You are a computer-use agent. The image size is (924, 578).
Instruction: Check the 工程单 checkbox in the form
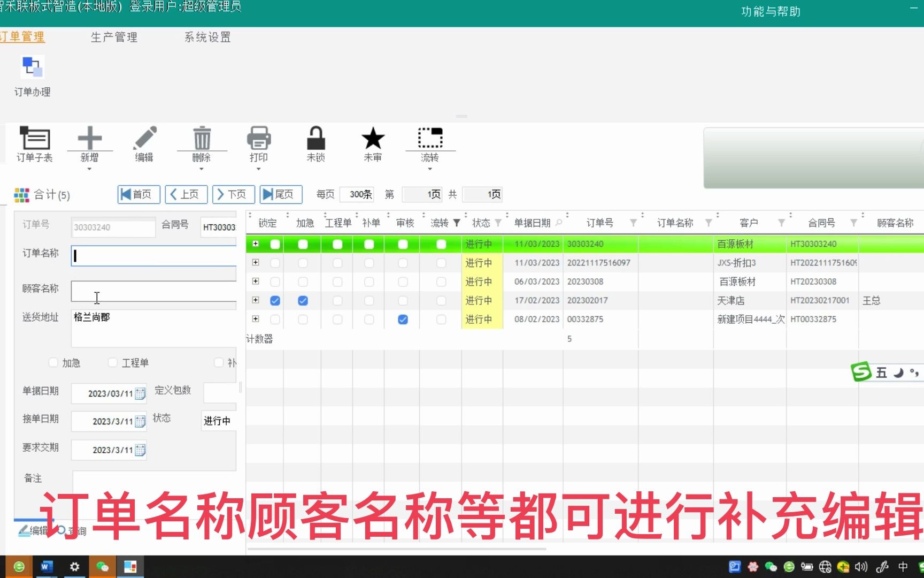pos(113,362)
